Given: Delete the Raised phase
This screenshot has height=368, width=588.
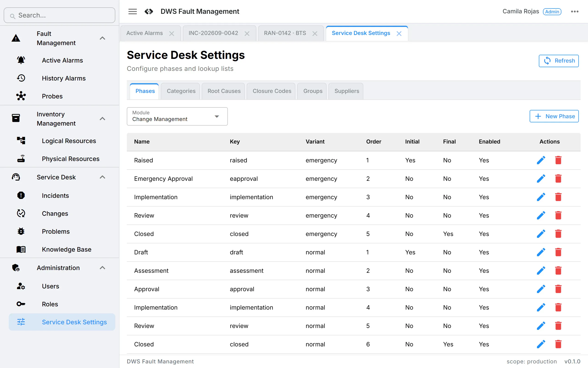Looking at the screenshot, I should 558,160.
